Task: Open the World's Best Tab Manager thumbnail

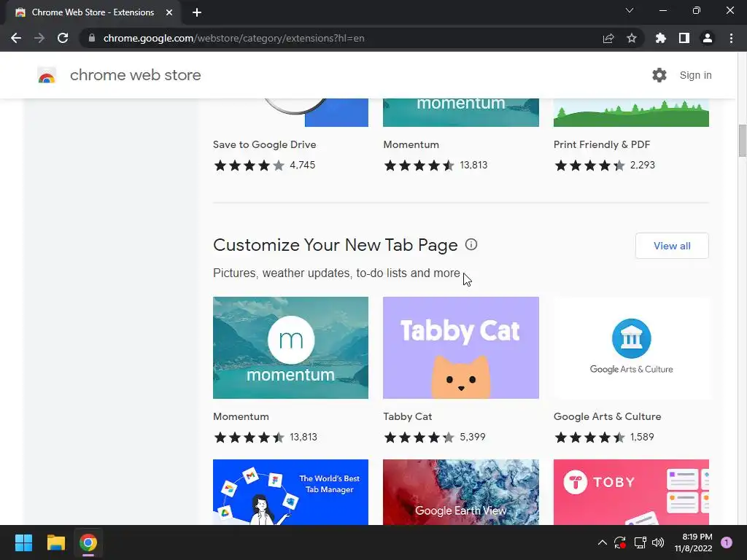Action: coord(290,492)
